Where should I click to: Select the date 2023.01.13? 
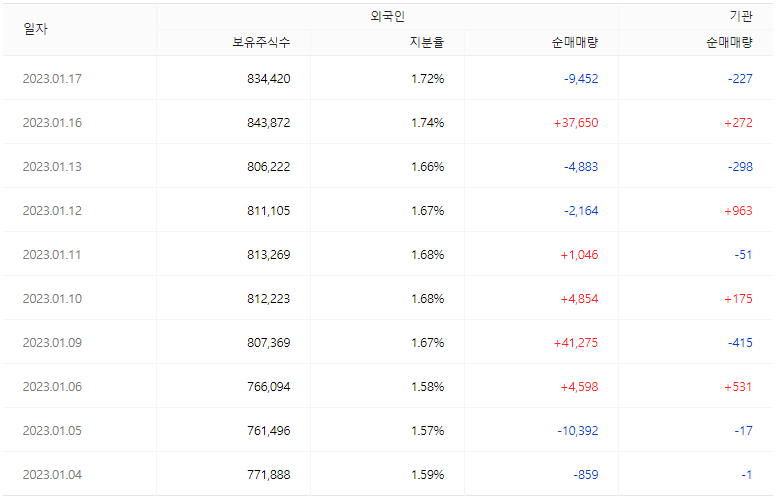point(52,167)
